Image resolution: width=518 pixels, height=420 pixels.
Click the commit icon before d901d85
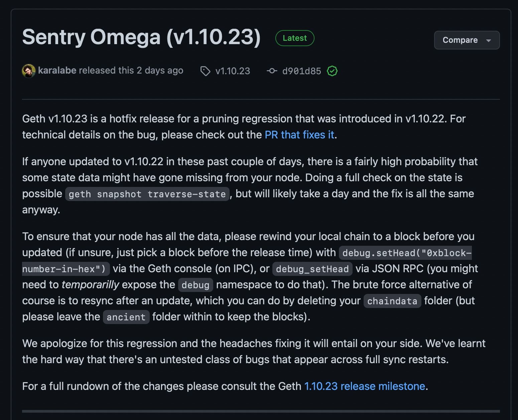(x=272, y=71)
